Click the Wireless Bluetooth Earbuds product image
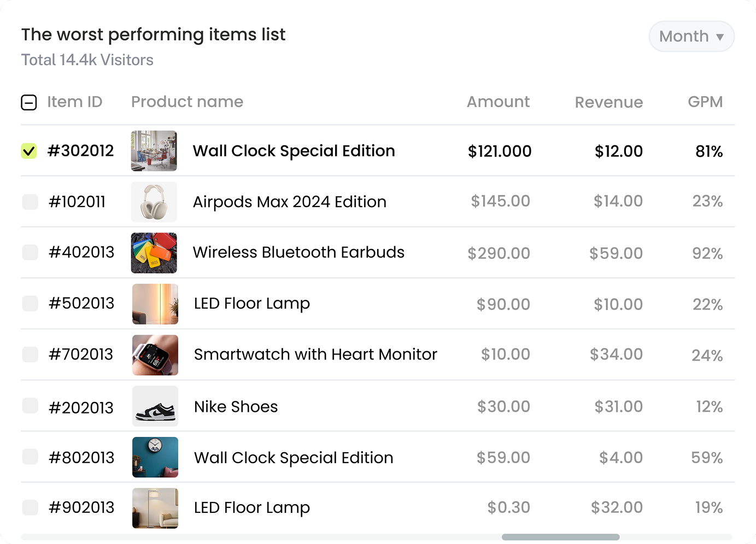 coord(154,253)
